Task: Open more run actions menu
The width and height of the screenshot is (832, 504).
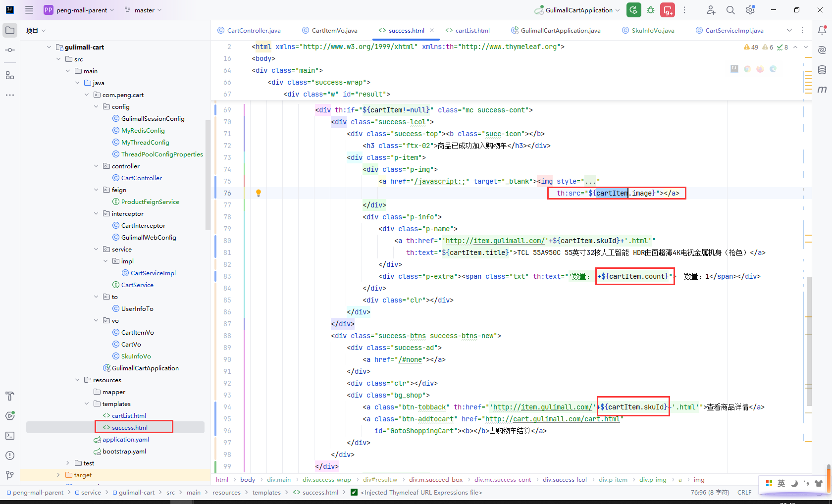Action: click(x=684, y=10)
